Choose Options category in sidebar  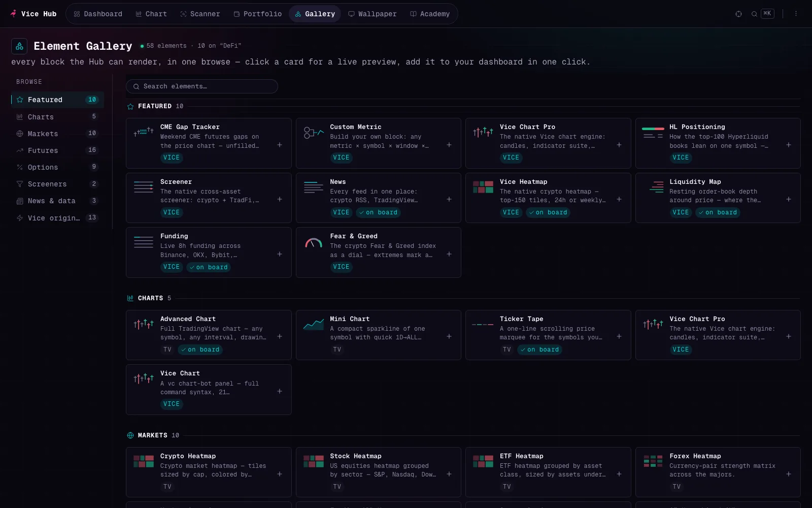point(57,167)
